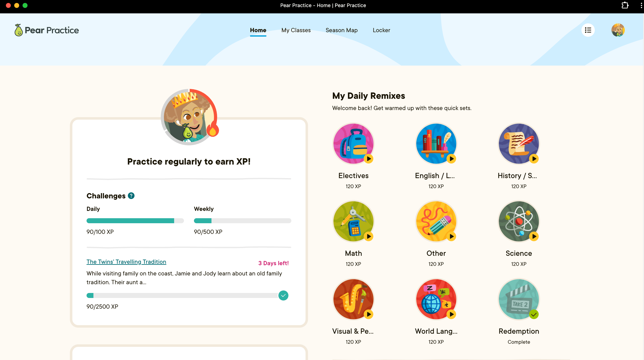Click the Pear Practice logo
This screenshot has width=644, height=360.
47,30
